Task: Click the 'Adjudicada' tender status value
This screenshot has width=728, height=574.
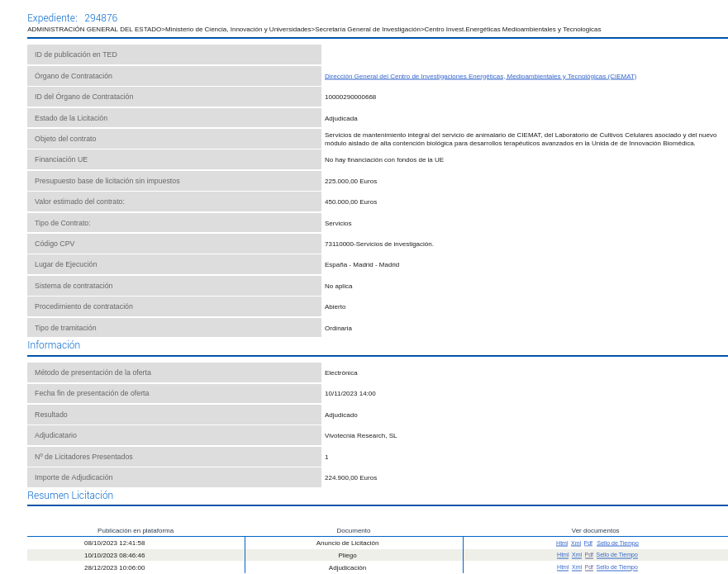Action: [340, 118]
